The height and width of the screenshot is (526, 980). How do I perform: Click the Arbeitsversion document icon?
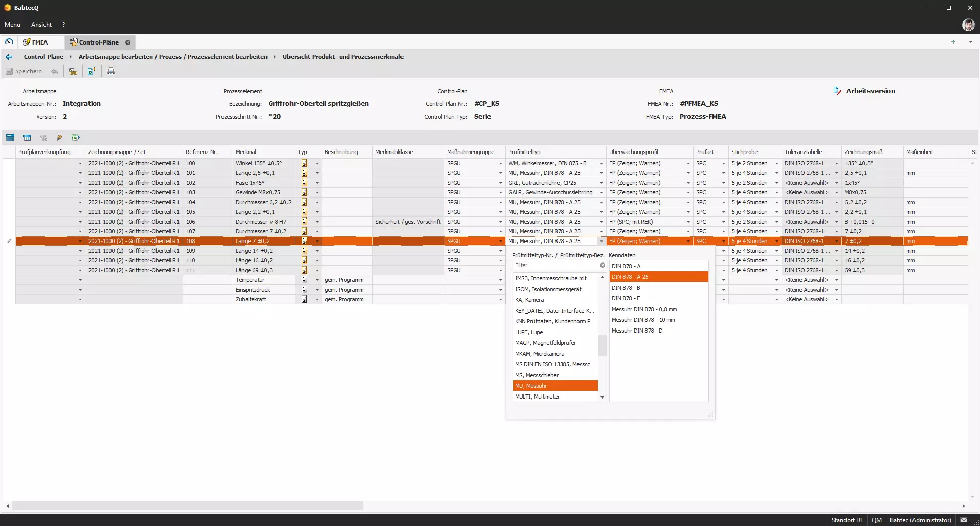click(x=837, y=91)
